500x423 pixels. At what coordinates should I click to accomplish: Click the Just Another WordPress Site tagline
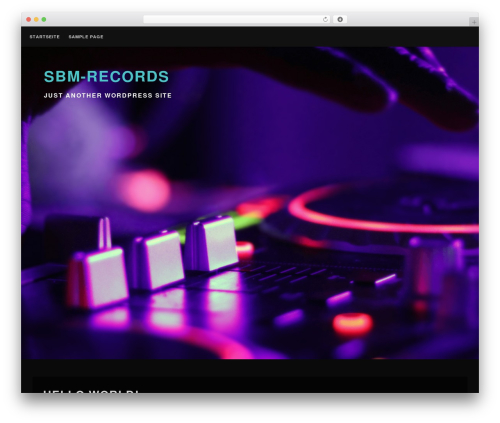108,96
